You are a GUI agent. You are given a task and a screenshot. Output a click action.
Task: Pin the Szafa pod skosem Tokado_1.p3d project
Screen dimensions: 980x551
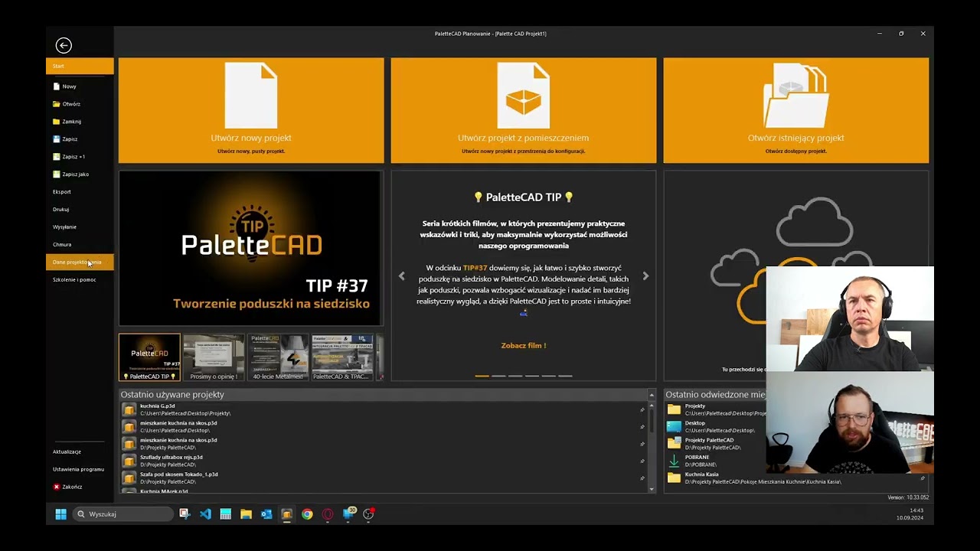[x=642, y=478]
